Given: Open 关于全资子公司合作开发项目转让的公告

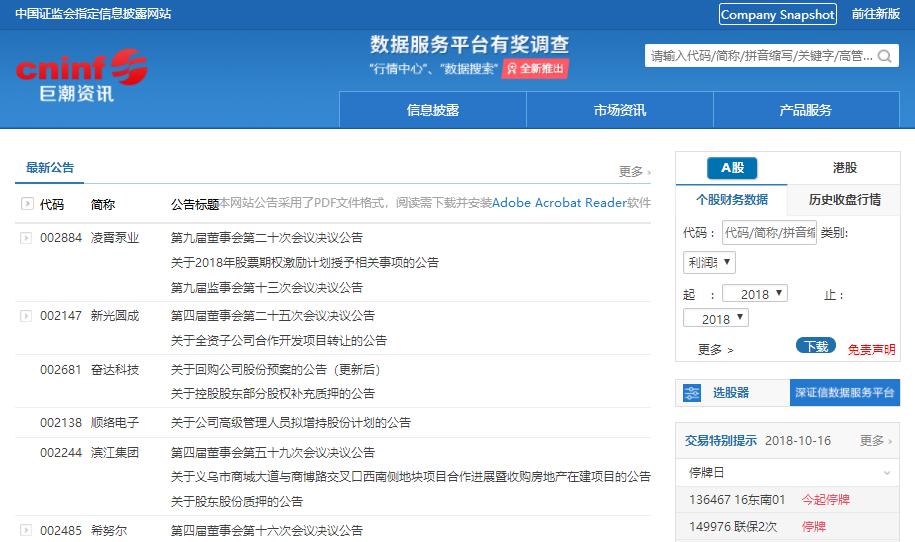Looking at the screenshot, I should (278, 341).
